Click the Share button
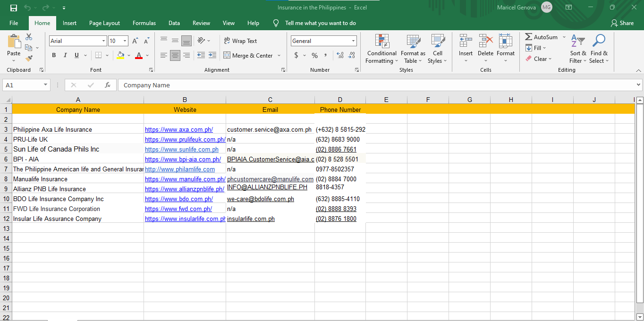Image resolution: width=644 pixels, height=321 pixels. [x=622, y=23]
